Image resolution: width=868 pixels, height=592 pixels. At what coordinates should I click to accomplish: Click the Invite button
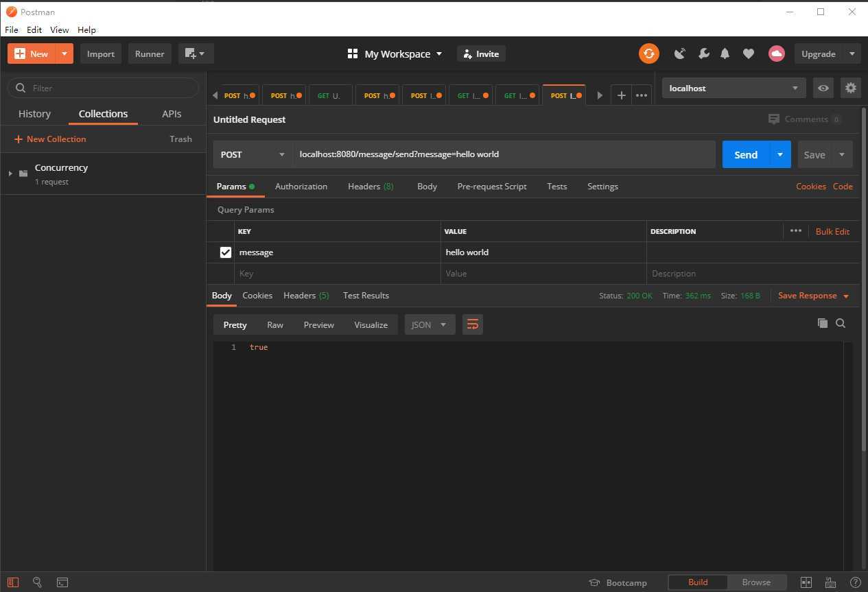coord(481,54)
